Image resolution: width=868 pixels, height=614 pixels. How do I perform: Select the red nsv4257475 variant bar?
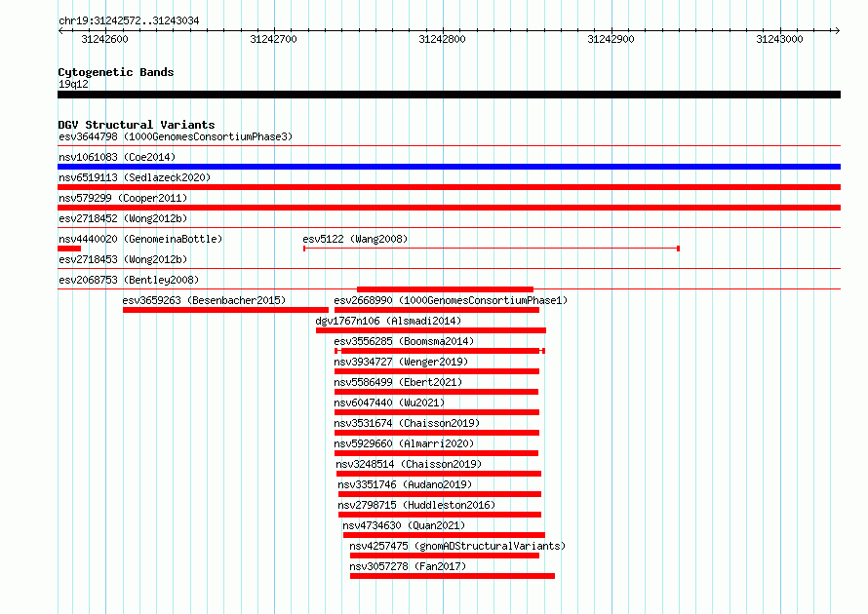point(445,556)
